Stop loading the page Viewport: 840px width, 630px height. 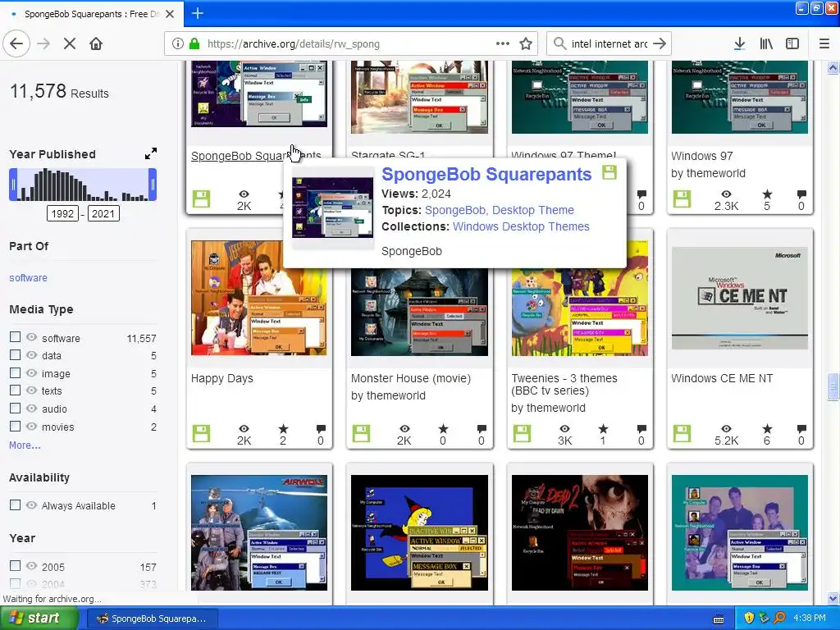coord(70,43)
